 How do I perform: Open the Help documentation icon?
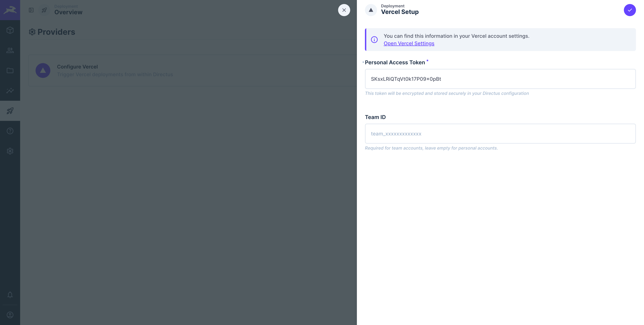pos(10,131)
